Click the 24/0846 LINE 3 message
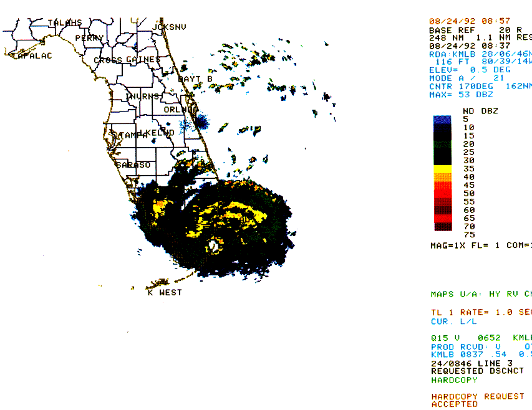The height and width of the screenshot is (410, 532). [472, 363]
